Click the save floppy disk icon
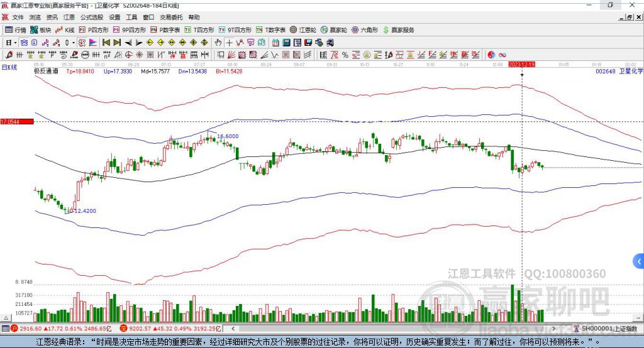The height and width of the screenshot is (348, 644). point(308,43)
